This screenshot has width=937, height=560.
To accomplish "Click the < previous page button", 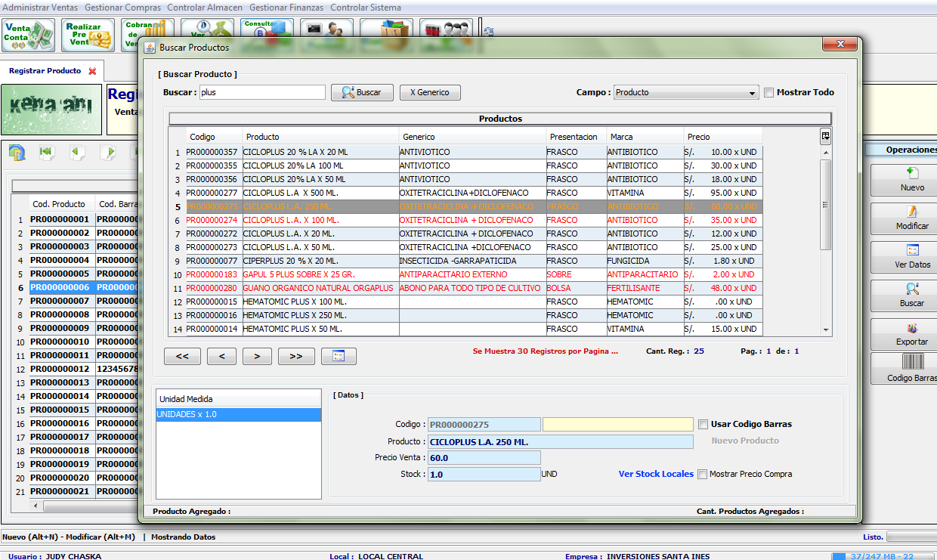I will point(221,356).
